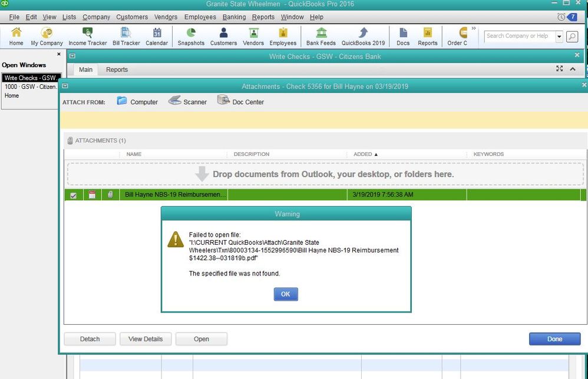
Task: Attach a file from Computer
Action: 137,101
